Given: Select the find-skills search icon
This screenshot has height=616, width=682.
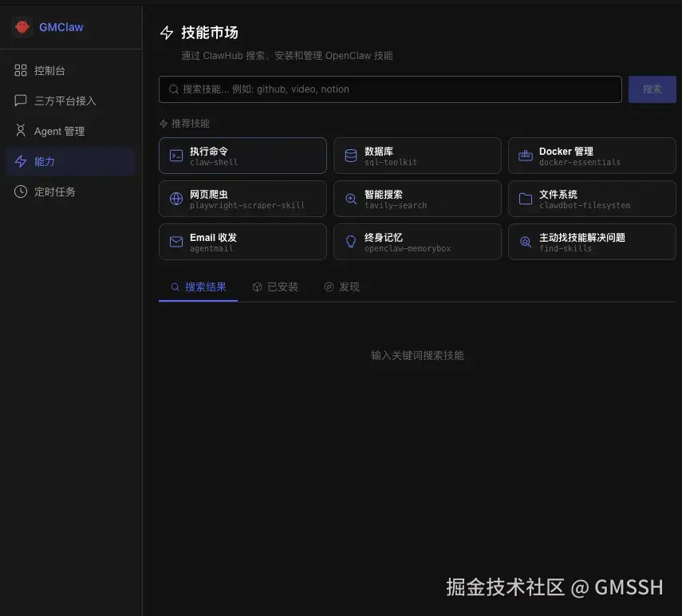Looking at the screenshot, I should pyautogui.click(x=526, y=241).
